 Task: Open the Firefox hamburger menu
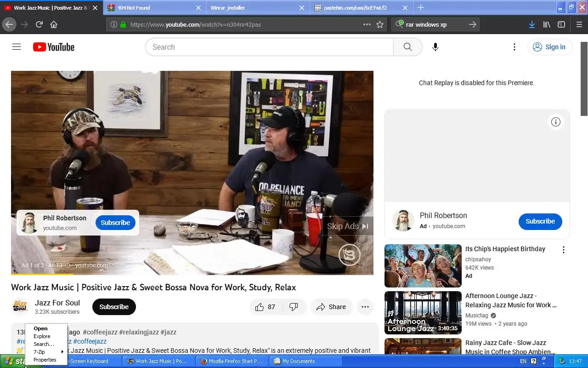(x=579, y=24)
